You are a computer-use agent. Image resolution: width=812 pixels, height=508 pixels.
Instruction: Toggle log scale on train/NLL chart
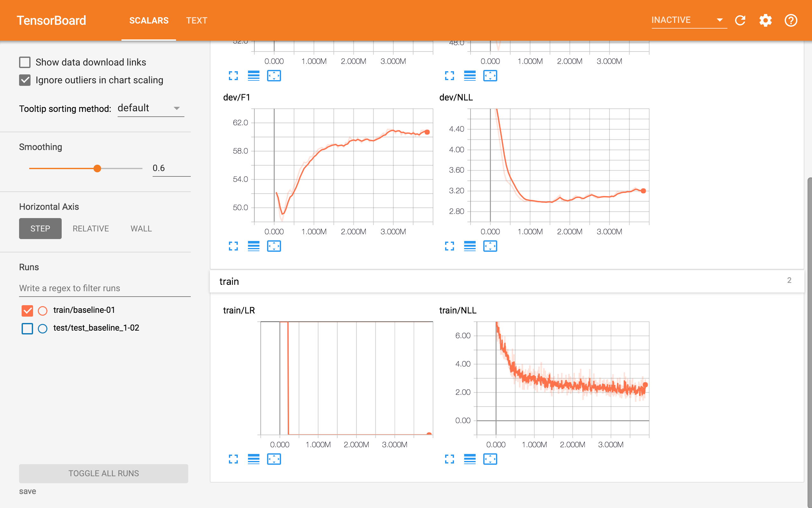[470, 459]
